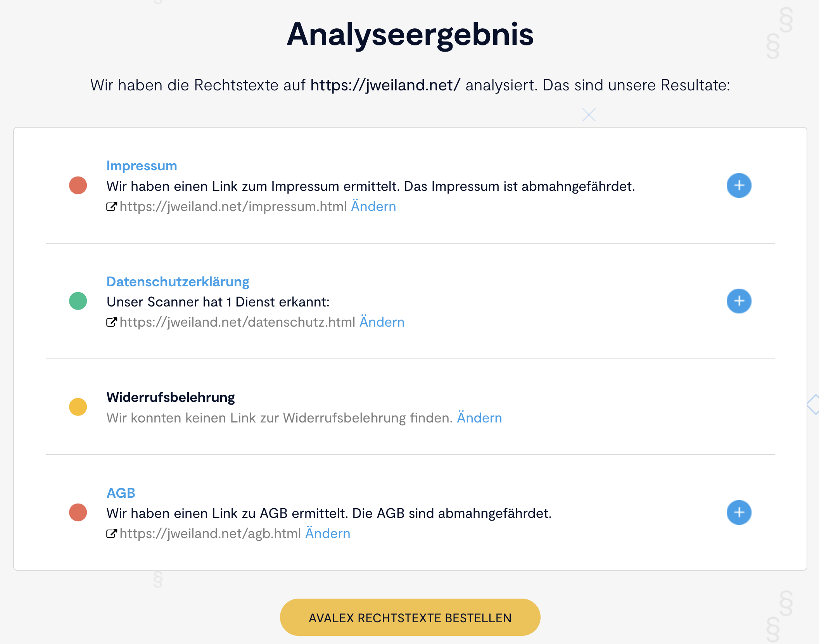Click the green status dot for Datenschutzerklärung
This screenshot has height=644, width=819.
(x=78, y=301)
